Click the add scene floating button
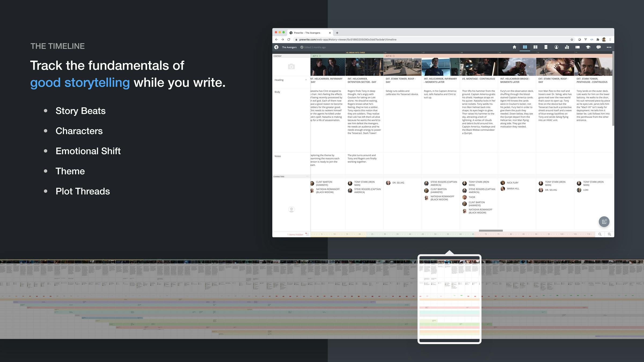The width and height of the screenshot is (644, 362). [x=604, y=221]
